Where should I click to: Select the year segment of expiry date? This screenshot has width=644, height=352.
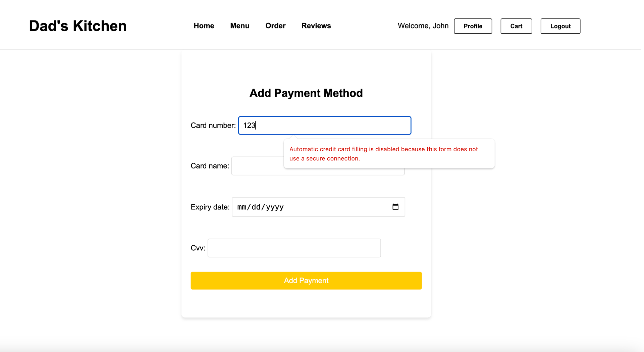pos(275,207)
